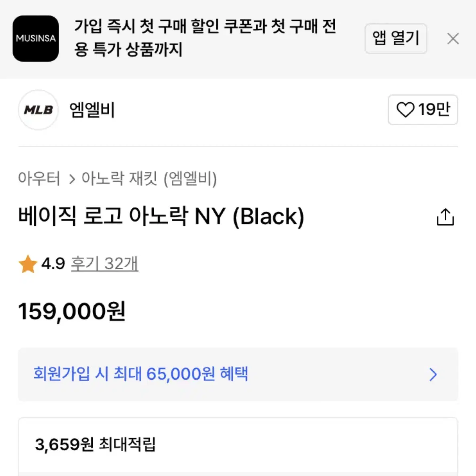
Task: Select the breadcrumb chevron separator
Action: [72, 179]
